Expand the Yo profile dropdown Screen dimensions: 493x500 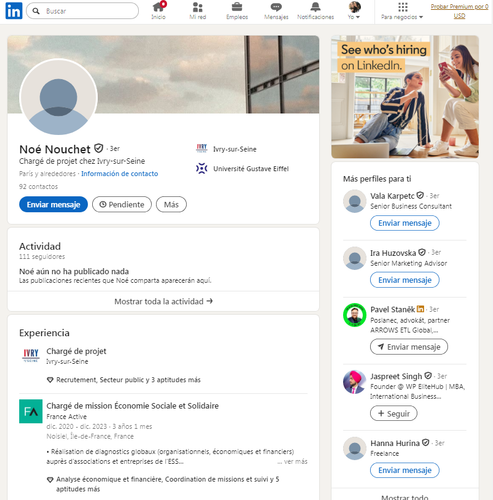click(354, 11)
